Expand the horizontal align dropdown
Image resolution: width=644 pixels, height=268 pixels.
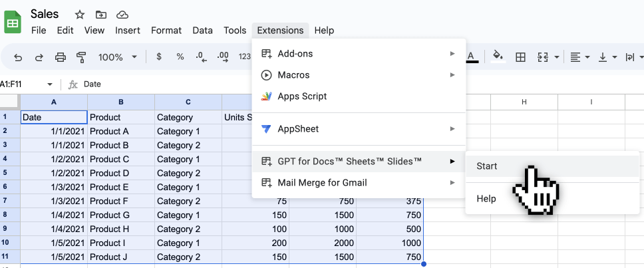589,57
